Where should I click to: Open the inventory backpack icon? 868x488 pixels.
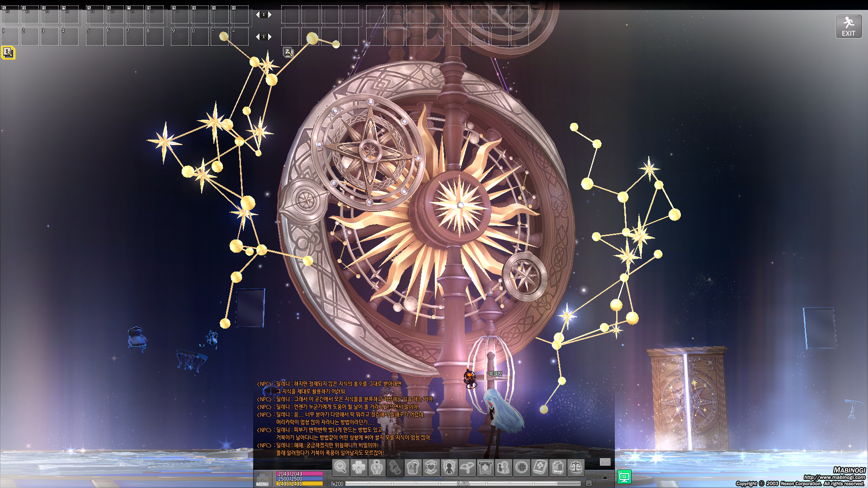coord(413,468)
